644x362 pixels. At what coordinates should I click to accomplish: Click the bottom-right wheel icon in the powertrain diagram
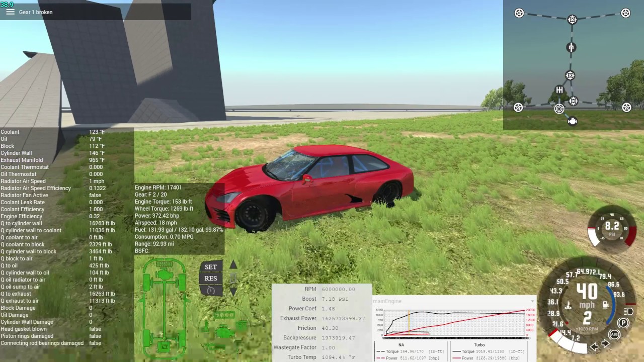626,107
